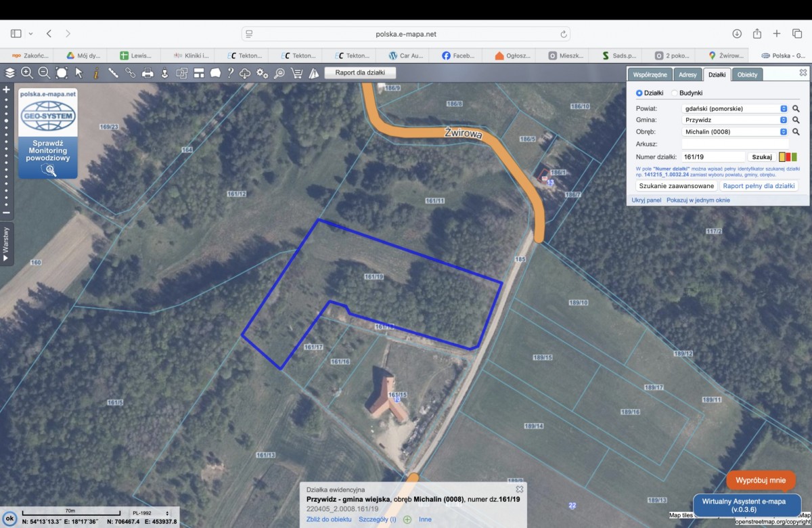Switch to the Adresy tab

coord(687,74)
